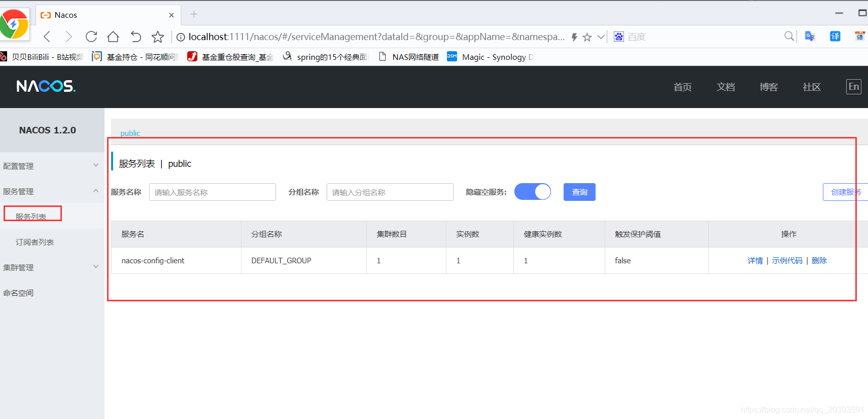Open 博客 in Nacos header
Screen dimensions: 868x419
point(769,87)
